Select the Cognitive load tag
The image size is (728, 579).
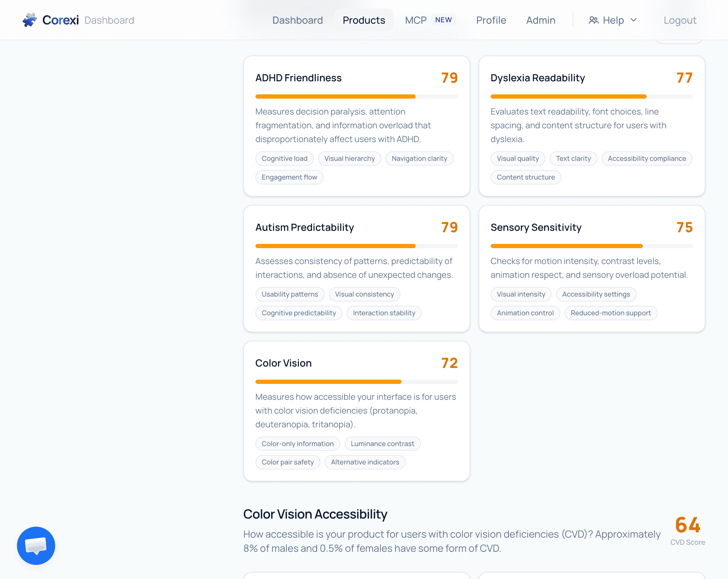point(284,158)
